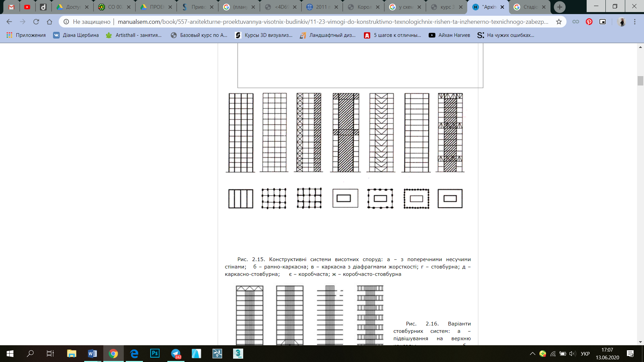
Task: Open File Explorer from taskbar
Action: [71, 354]
